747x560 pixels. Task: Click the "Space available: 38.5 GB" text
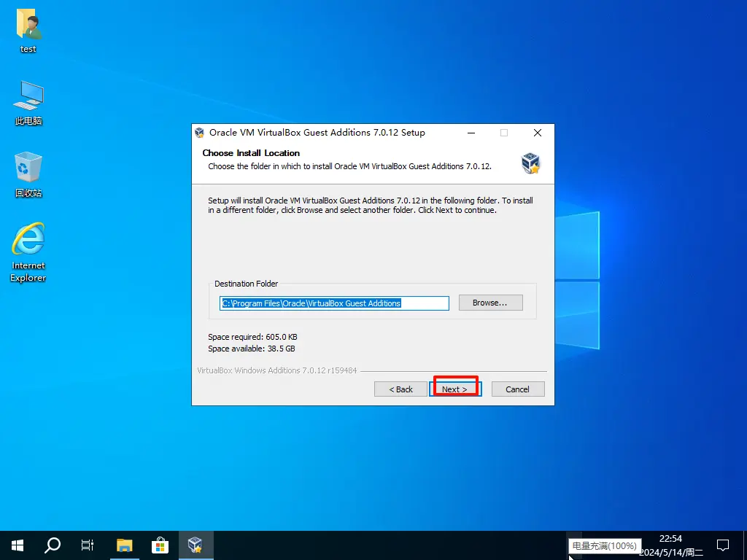252,349
